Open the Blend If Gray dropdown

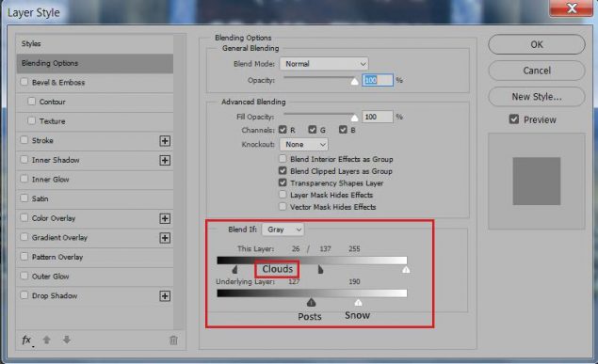click(283, 229)
